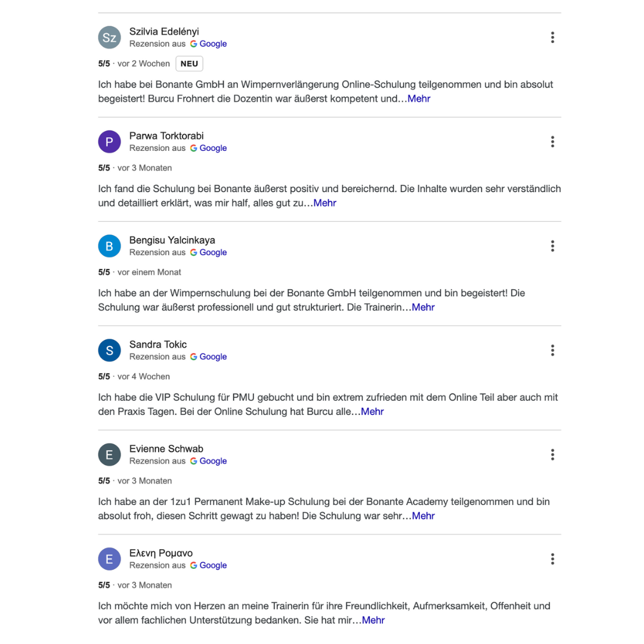Image resolution: width=644 pixels, height=644 pixels.
Task: Click the NEU badge on Szilvia's review
Action: [189, 64]
